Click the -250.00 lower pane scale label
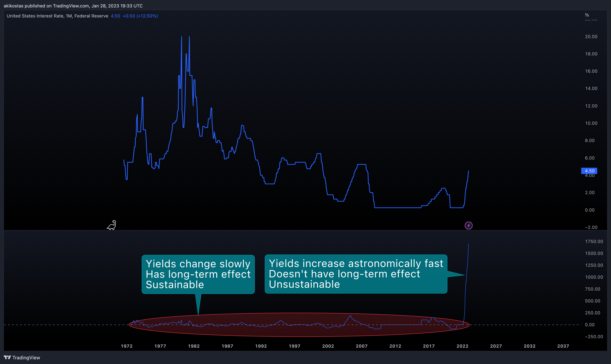The width and height of the screenshot is (611, 364). coord(594,337)
